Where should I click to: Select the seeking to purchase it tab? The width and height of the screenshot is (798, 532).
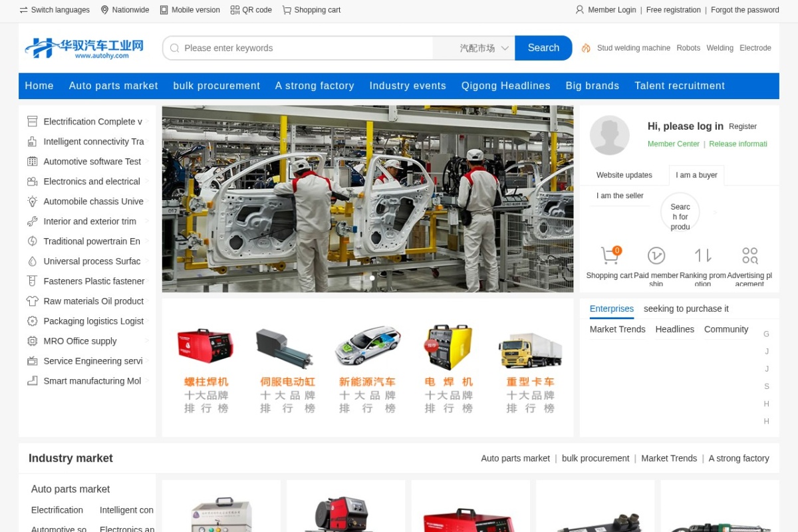point(686,309)
